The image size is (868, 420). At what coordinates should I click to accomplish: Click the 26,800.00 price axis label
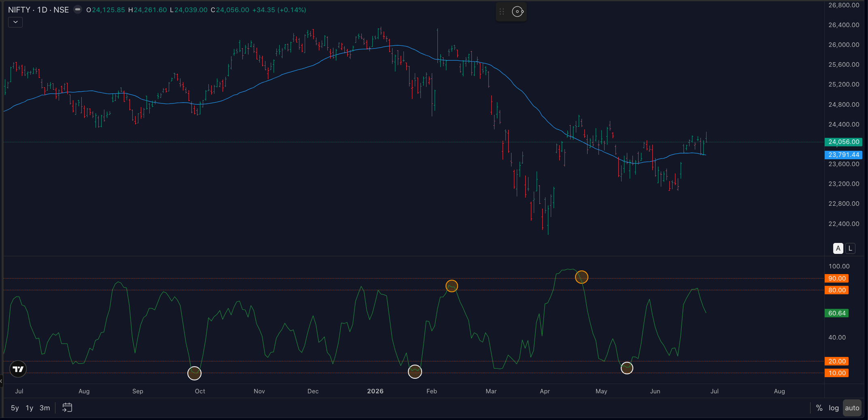pyautogui.click(x=844, y=5)
